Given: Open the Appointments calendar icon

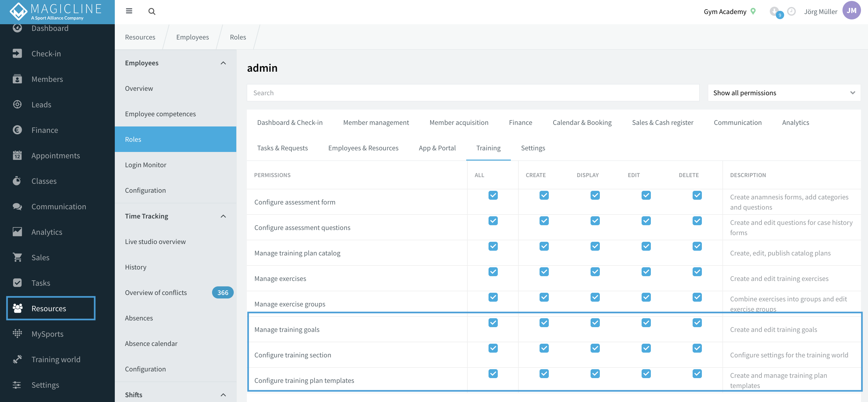Looking at the screenshot, I should pos(17,155).
